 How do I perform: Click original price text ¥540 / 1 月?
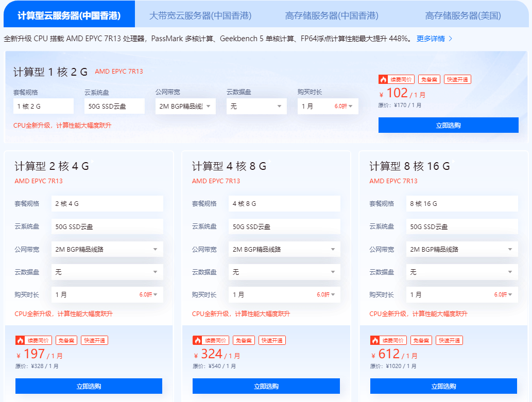214,366
